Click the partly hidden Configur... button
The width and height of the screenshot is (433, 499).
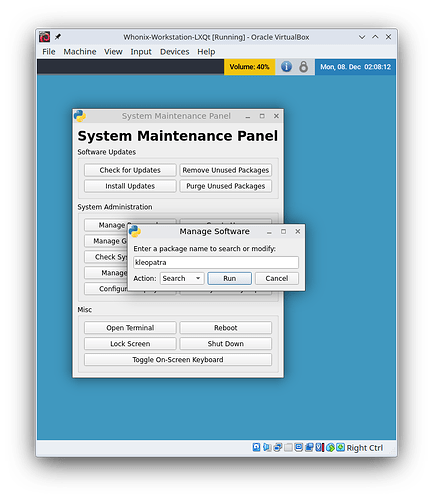tap(106, 289)
